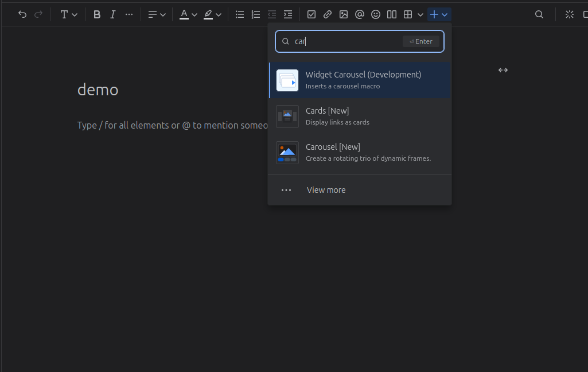Collapse the insert menu chevron
588x372 pixels.
click(x=445, y=15)
